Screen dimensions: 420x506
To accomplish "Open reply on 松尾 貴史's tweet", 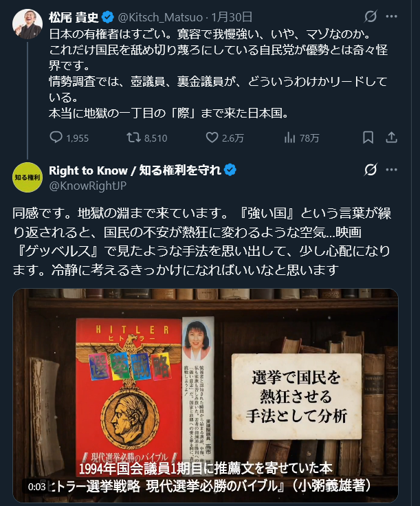I will coord(69,137).
